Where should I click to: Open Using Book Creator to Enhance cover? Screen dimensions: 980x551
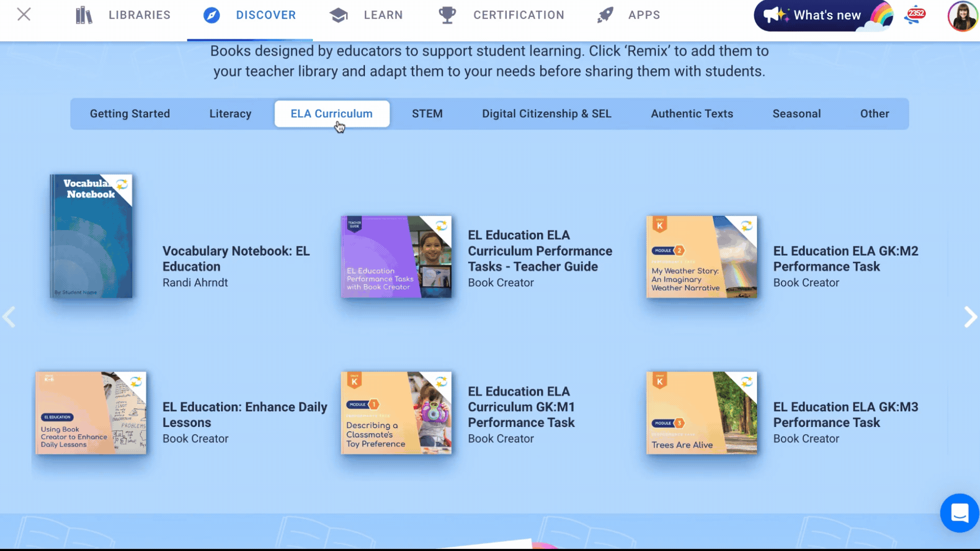tap(91, 413)
